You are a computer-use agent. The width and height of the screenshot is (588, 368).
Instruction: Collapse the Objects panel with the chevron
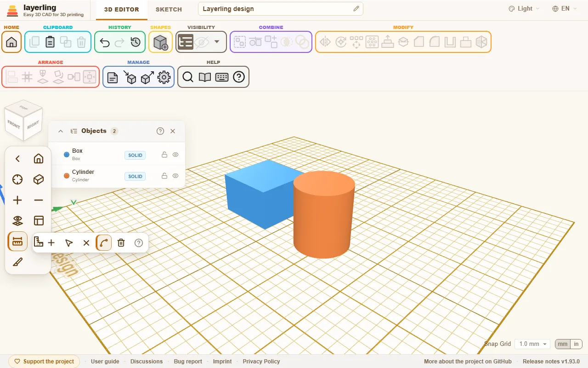tap(61, 131)
